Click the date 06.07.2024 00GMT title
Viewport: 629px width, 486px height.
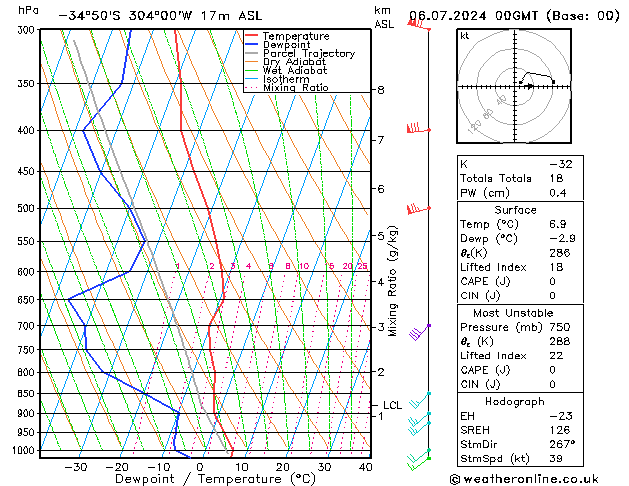[514, 16]
